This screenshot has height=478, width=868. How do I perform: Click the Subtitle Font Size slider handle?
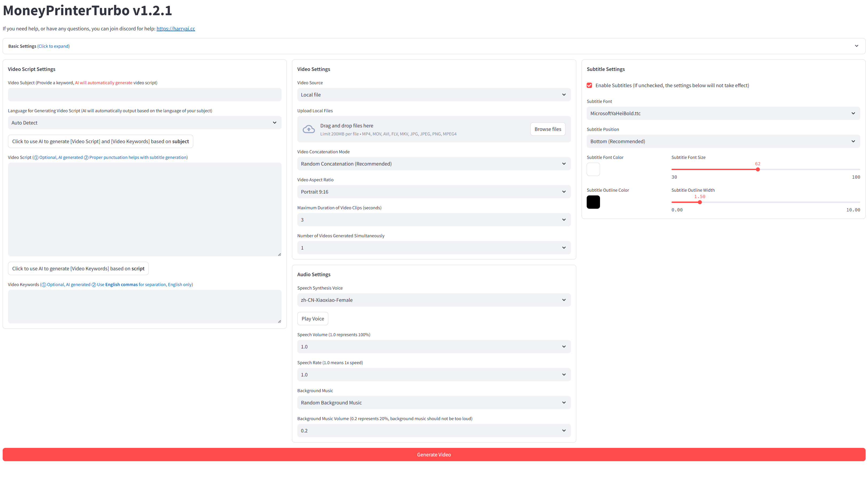pos(758,169)
